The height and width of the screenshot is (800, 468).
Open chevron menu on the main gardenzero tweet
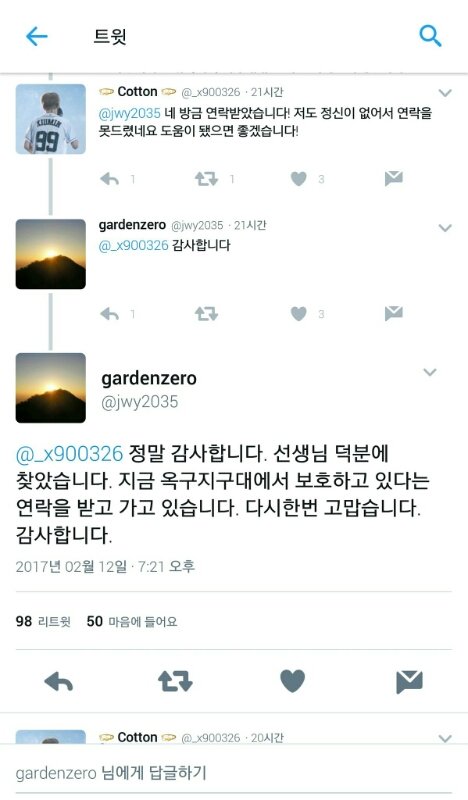(430, 372)
